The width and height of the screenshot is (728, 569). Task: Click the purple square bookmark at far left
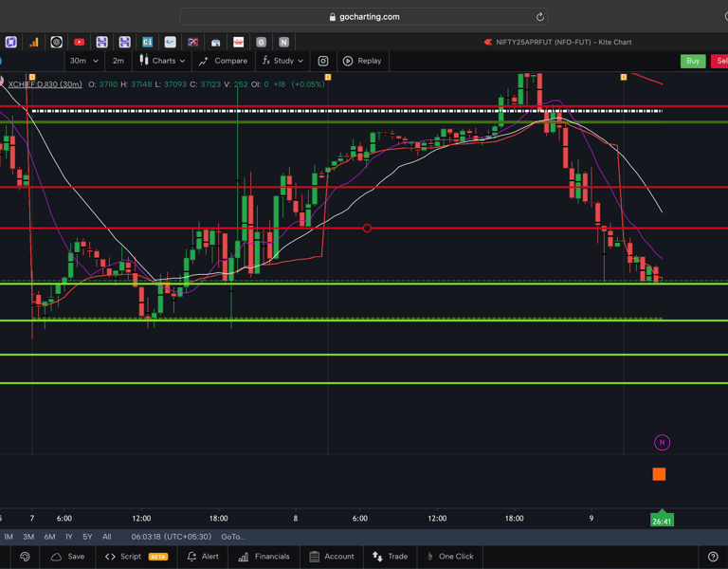pyautogui.click(x=11, y=43)
